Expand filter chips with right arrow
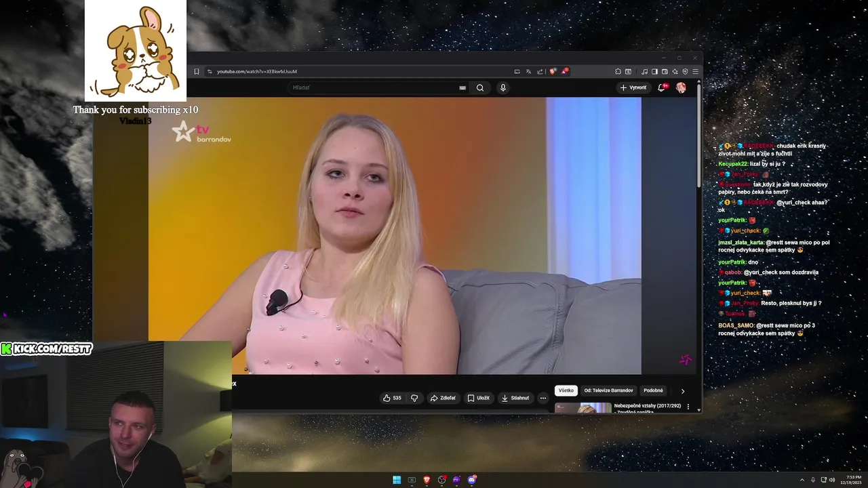Screen dimensions: 868x488 click(x=683, y=391)
